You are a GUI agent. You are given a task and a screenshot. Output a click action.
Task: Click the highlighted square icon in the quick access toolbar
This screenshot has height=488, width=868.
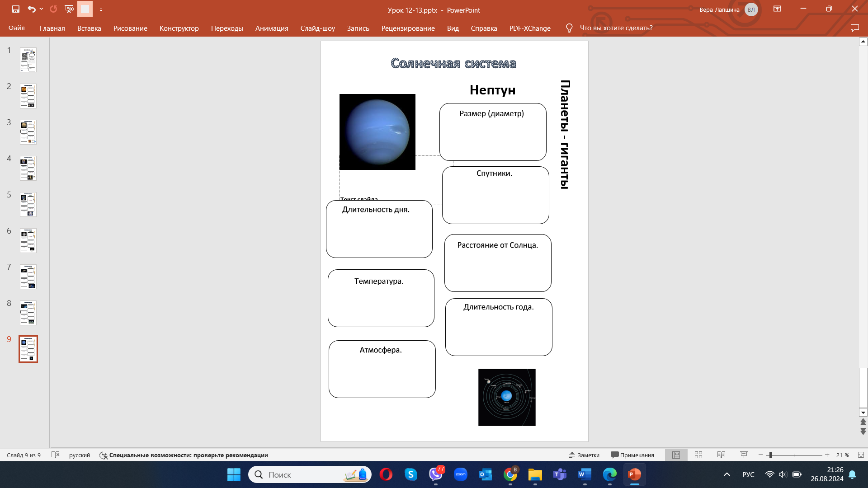[85, 9]
